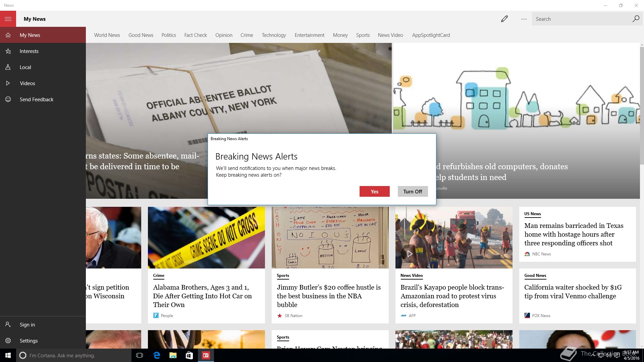644x362 pixels.
Task: Switch to the Sports tab
Action: [x=363, y=35]
